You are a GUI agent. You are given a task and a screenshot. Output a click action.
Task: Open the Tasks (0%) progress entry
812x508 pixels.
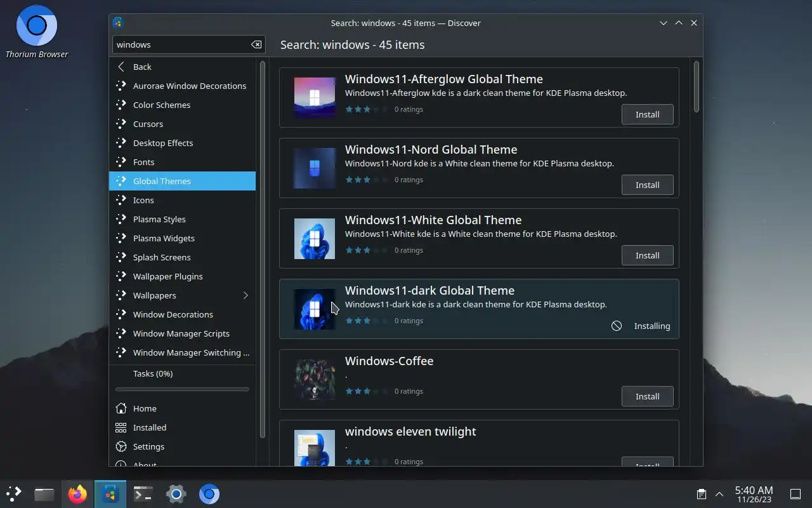182,373
